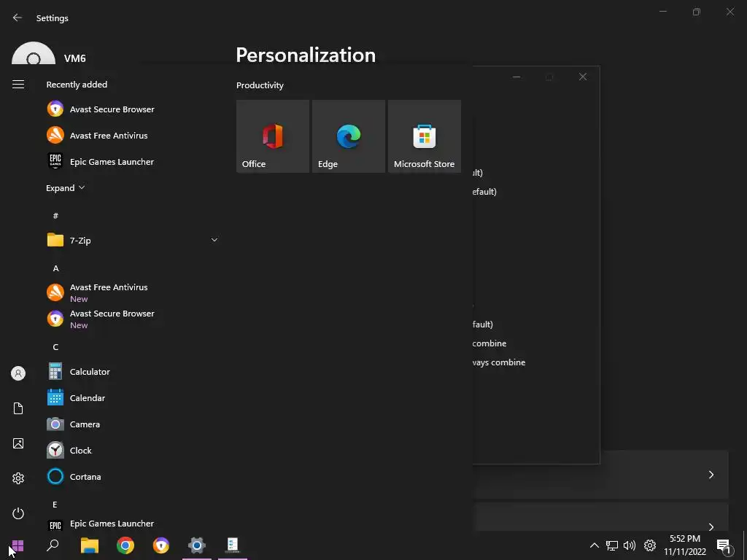Viewport: 747px width, 560px height.
Task: Launch Google Chrome from the taskbar
Action: click(125, 545)
